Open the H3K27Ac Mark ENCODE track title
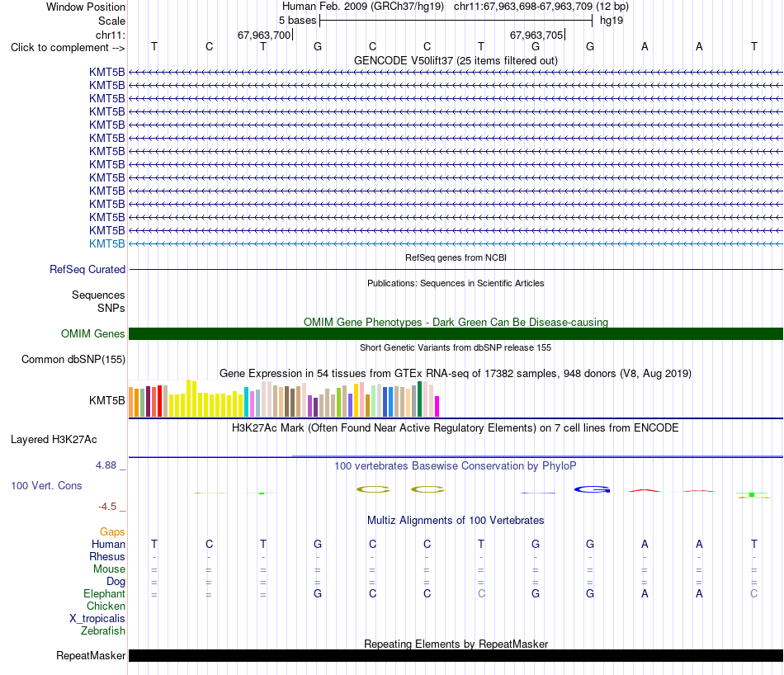 (456, 428)
